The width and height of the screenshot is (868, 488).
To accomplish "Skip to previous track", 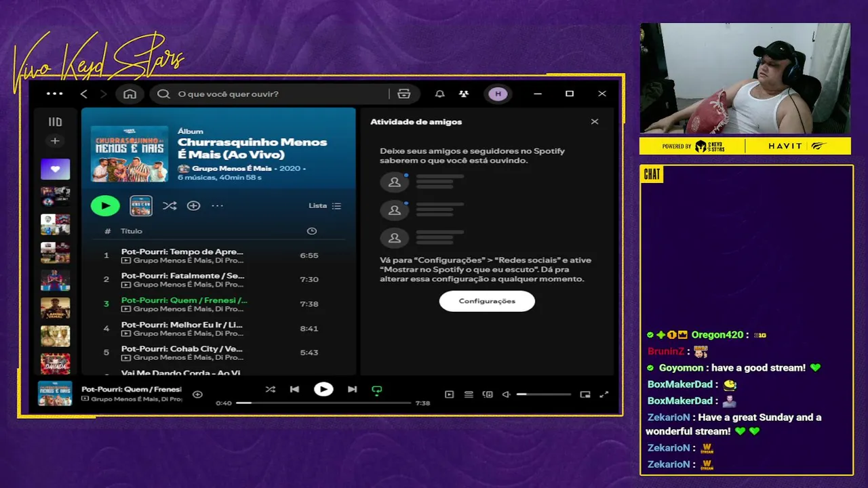I will [x=294, y=389].
